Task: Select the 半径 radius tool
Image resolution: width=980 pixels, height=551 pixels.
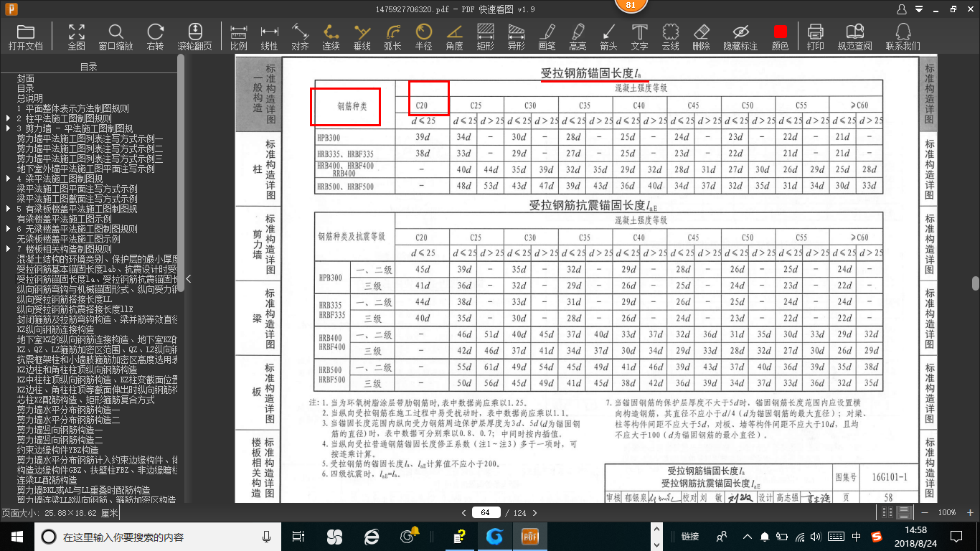Action: click(424, 37)
